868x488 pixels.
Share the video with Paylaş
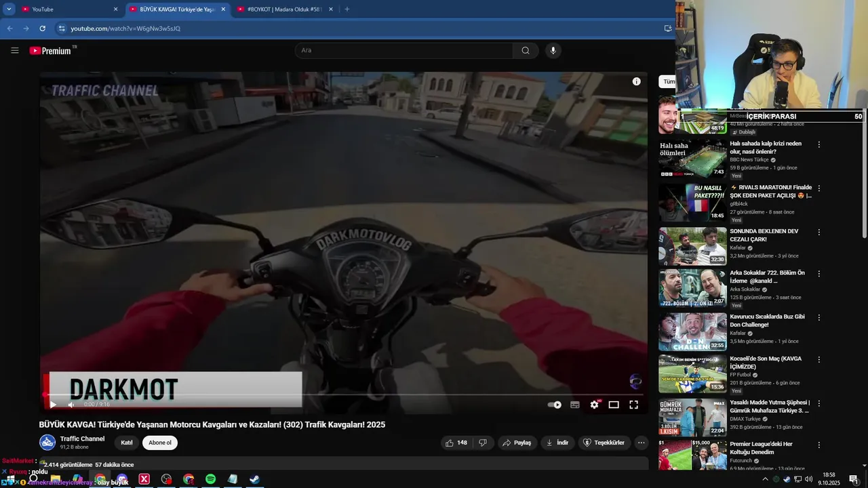click(517, 443)
